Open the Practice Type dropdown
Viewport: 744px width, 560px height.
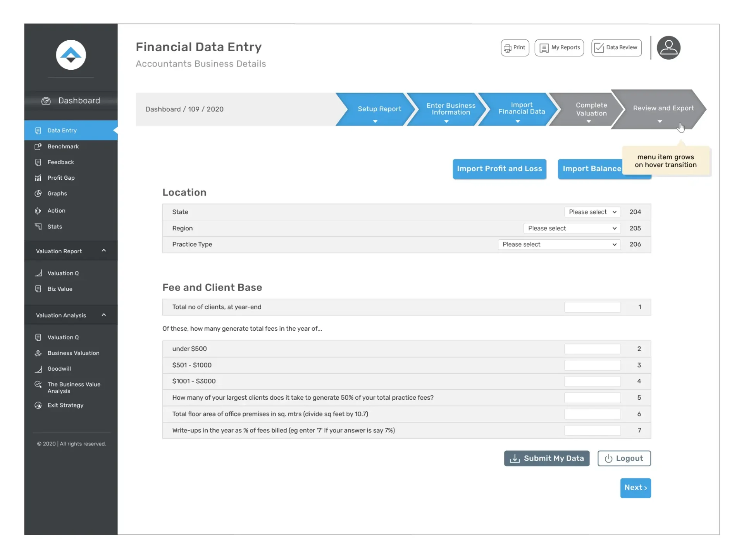pyautogui.click(x=559, y=244)
